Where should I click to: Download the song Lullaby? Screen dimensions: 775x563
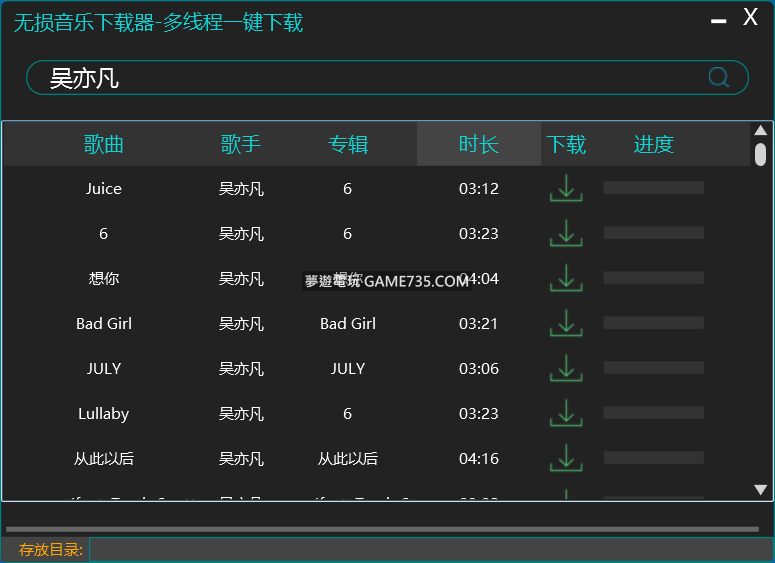pyautogui.click(x=566, y=413)
